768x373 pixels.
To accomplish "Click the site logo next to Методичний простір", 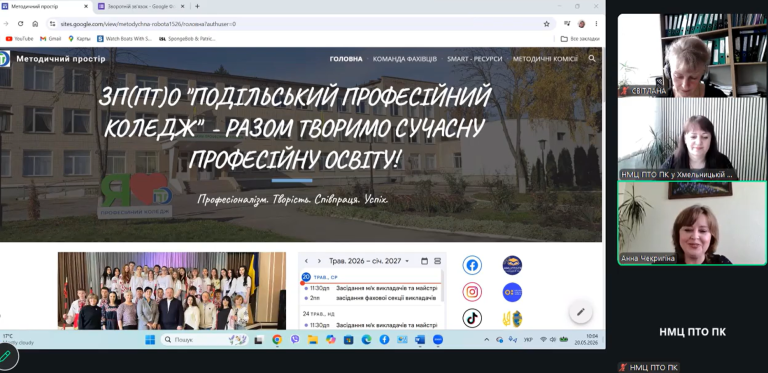I will (x=4, y=58).
